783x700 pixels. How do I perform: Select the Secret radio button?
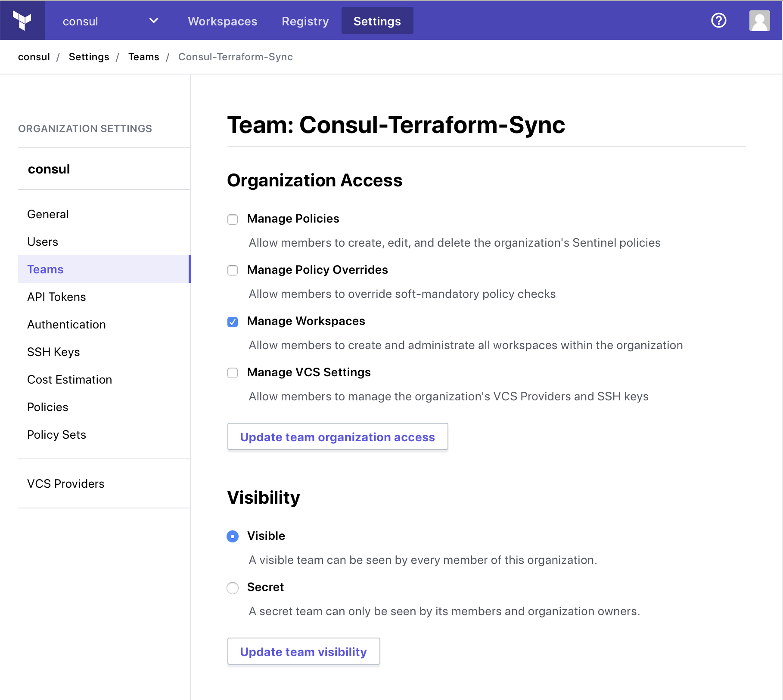pyautogui.click(x=233, y=588)
